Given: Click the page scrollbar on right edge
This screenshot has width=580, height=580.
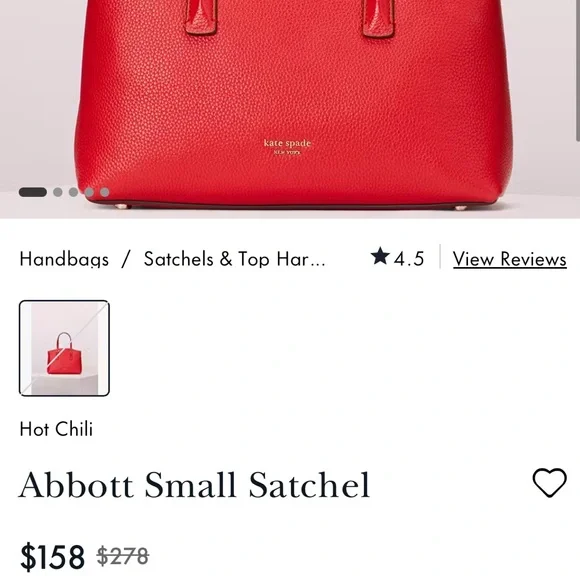Looking at the screenshot, I should 578,70.
